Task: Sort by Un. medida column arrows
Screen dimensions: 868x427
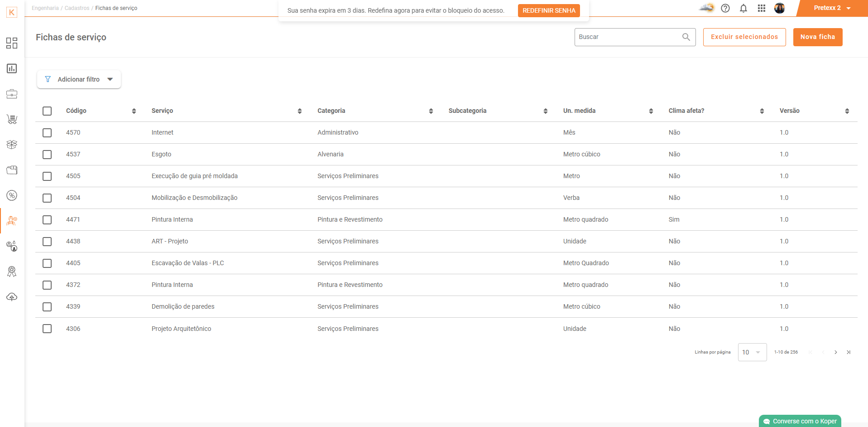Action: pyautogui.click(x=651, y=111)
